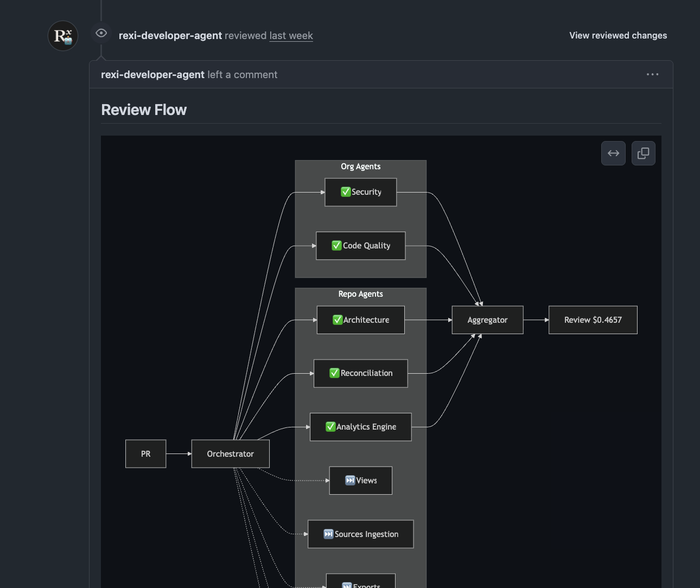Select the Code Quality node
Image resolution: width=700 pixels, height=588 pixels.
[361, 246]
